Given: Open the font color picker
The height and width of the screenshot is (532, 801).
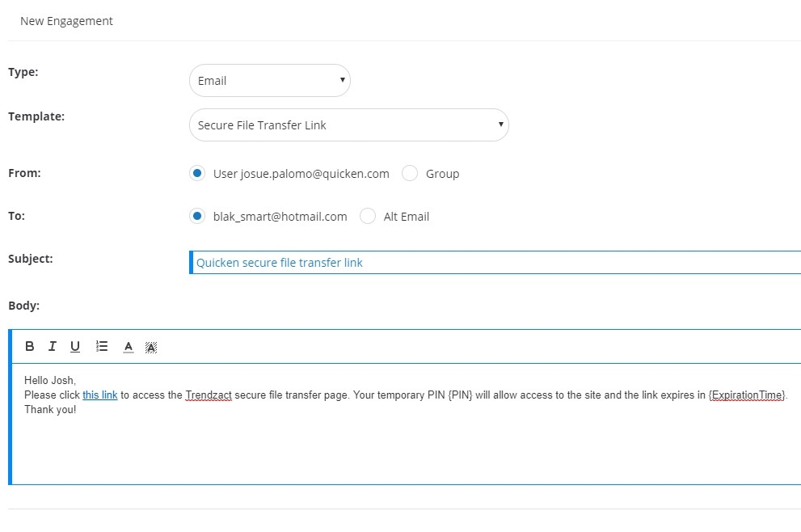Looking at the screenshot, I should pyautogui.click(x=128, y=347).
